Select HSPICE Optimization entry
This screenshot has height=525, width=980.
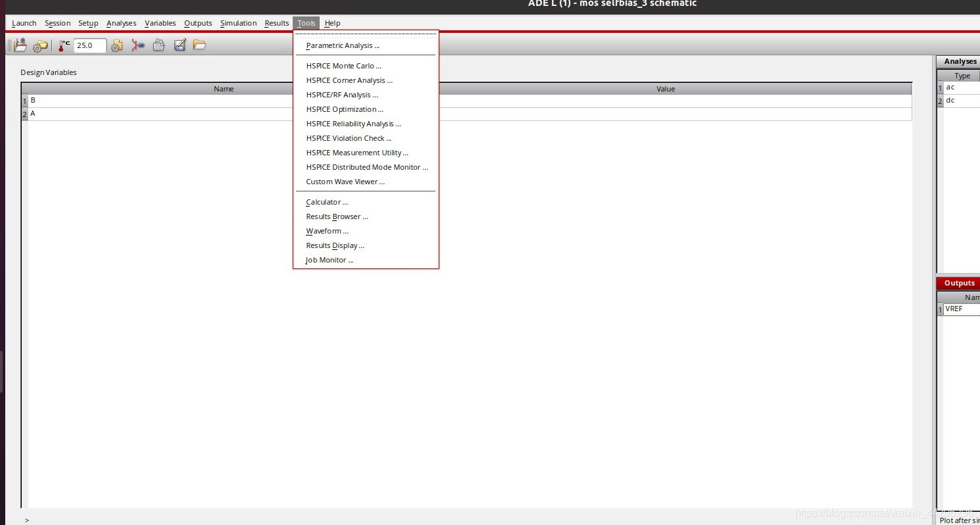[366, 109]
